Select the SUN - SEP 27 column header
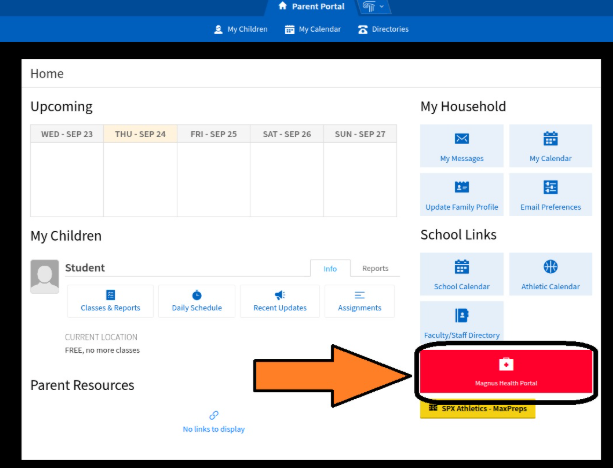The image size is (613, 468). coord(360,134)
